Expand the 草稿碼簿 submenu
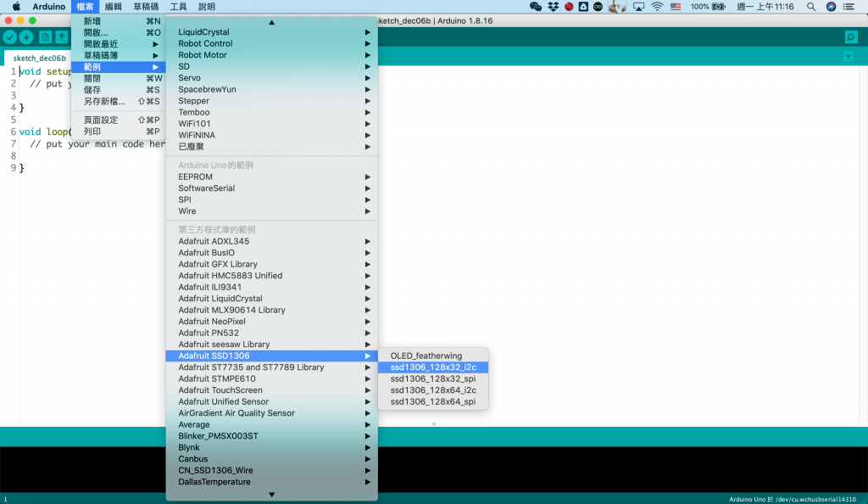868x504 pixels. [119, 55]
